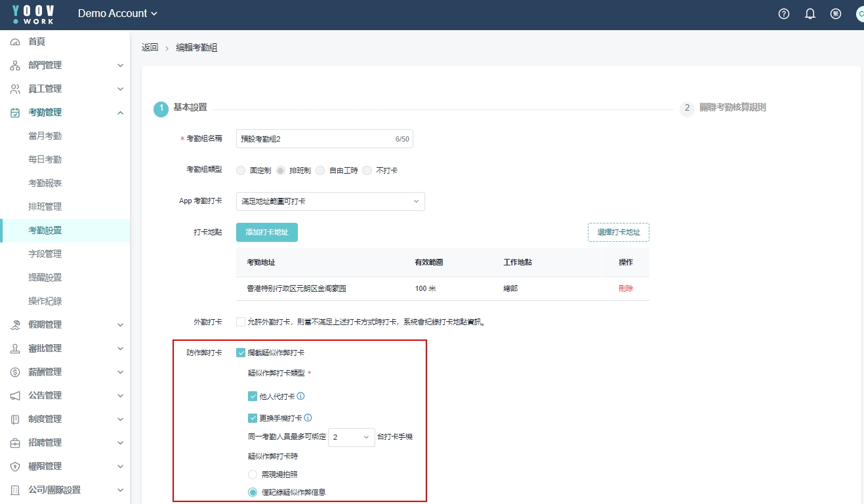Image resolution: width=864 pixels, height=504 pixels.
Task: Click the YOOV WORK logo
Action: click(x=33, y=14)
